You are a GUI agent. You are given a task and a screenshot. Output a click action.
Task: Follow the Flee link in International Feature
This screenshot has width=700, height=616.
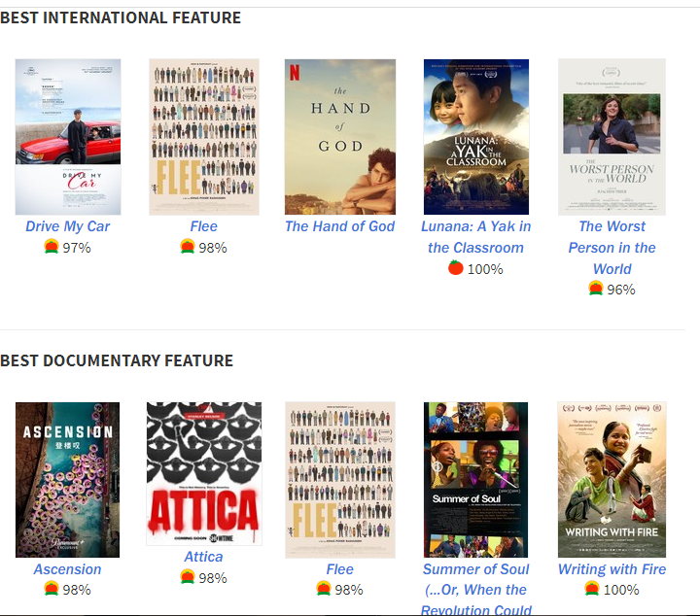[x=204, y=226]
